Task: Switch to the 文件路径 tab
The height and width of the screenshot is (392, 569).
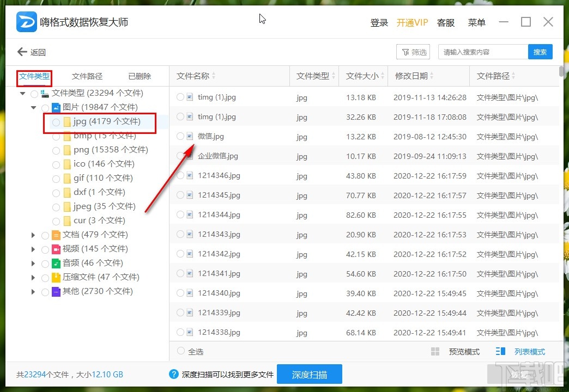Action: tap(86, 75)
